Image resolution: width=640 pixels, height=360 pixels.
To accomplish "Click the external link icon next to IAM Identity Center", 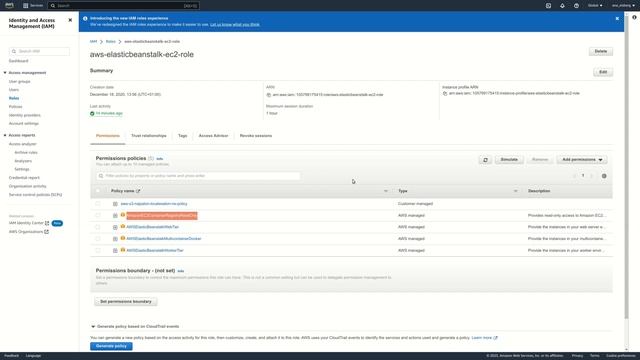I will [47, 223].
